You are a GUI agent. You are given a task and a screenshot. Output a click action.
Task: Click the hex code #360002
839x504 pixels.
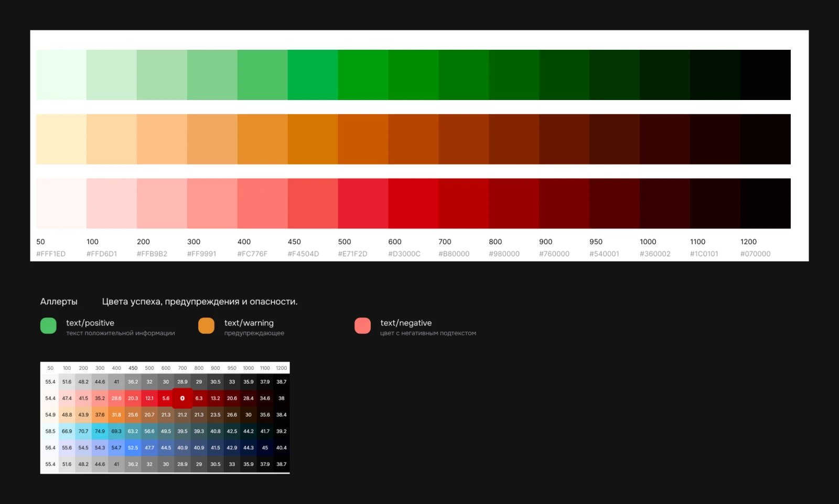coord(655,254)
